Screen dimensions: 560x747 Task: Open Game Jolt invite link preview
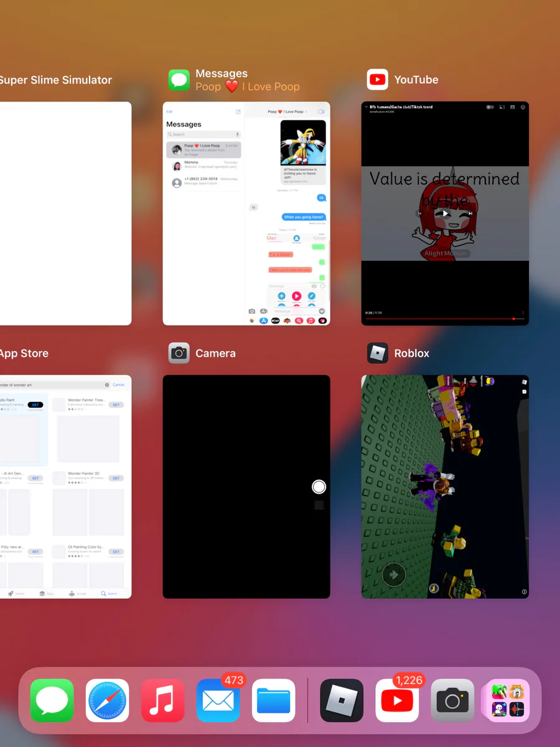point(303,152)
